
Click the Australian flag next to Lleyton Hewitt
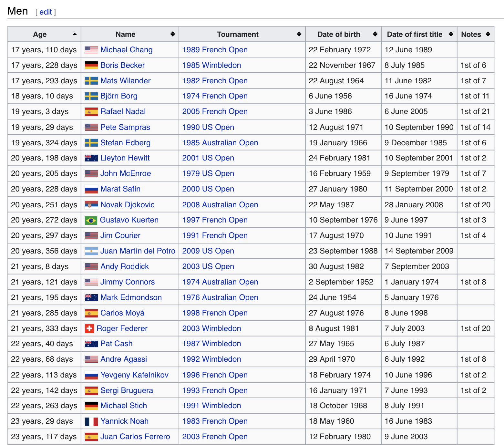click(x=91, y=158)
